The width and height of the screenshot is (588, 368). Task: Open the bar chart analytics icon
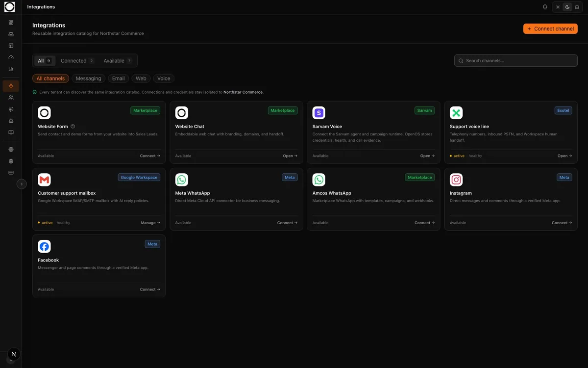pos(11,69)
